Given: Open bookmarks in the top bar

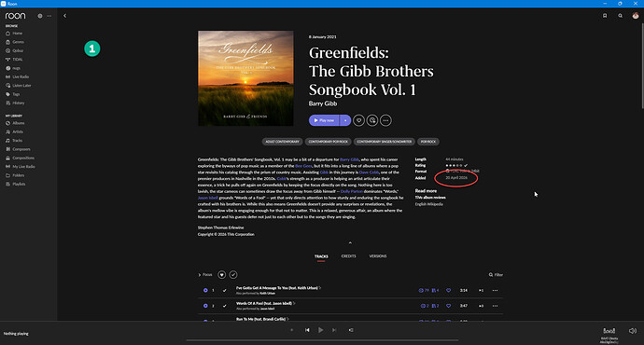Looking at the screenshot, I should coord(605,16).
